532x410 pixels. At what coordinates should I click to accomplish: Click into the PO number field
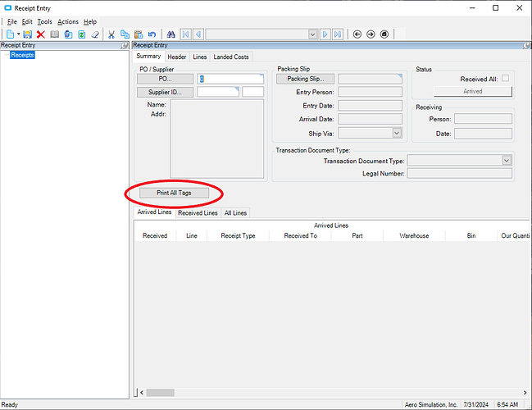[x=230, y=79]
